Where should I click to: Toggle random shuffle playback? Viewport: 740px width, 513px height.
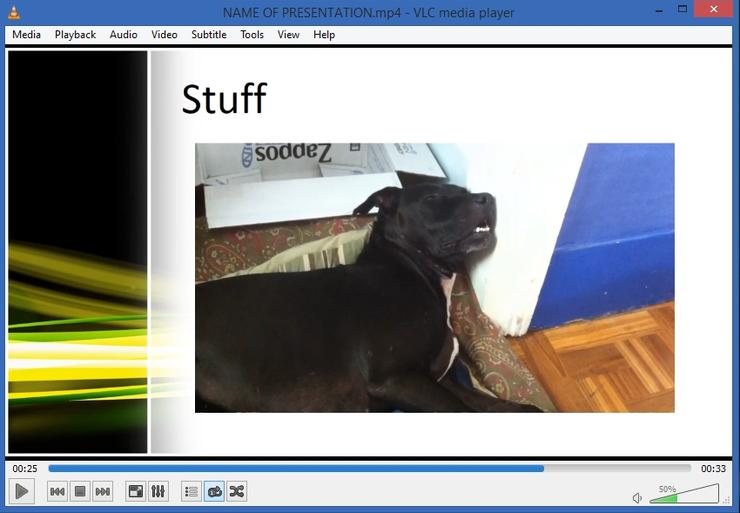237,492
